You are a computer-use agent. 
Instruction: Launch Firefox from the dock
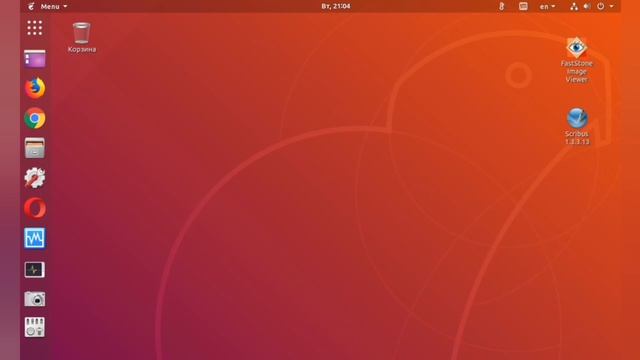(35, 88)
